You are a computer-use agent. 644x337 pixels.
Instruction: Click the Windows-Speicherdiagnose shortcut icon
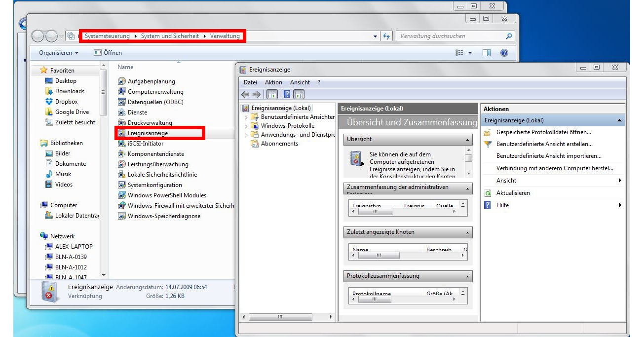tap(122, 216)
